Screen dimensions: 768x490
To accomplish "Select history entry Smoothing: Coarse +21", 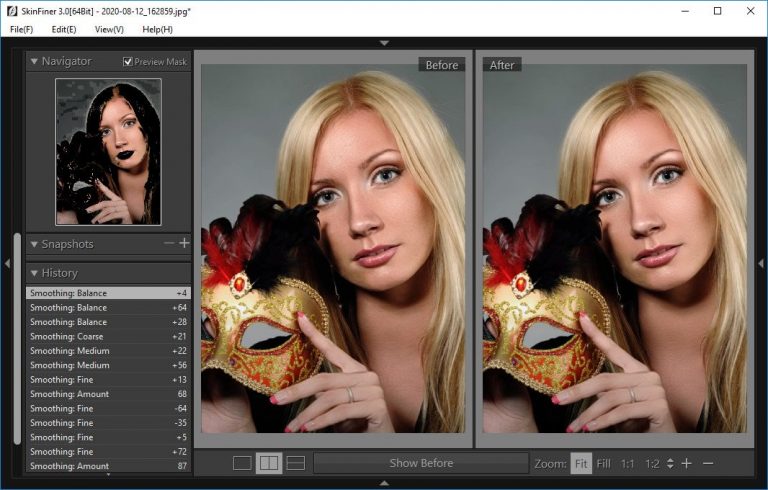I will pyautogui.click(x=108, y=337).
